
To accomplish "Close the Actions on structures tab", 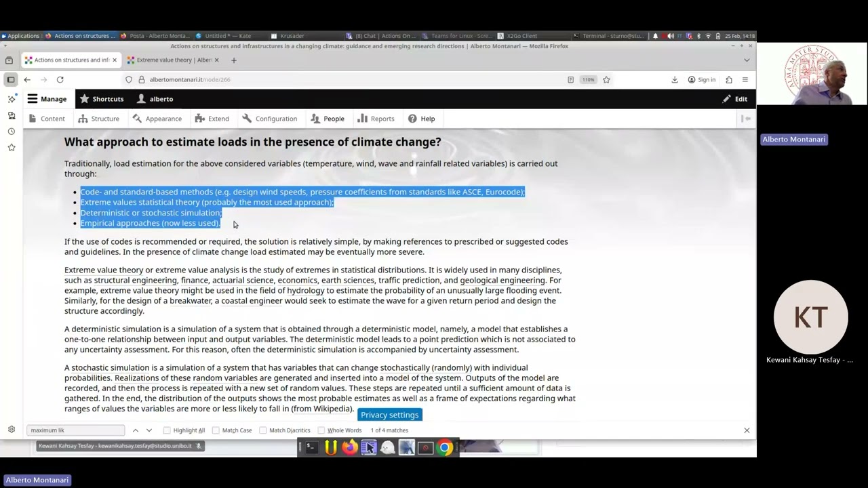I will (x=114, y=60).
